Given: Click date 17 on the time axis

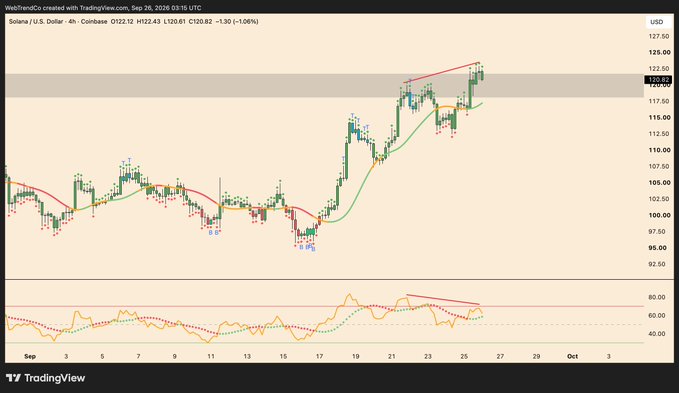Looking at the screenshot, I should (x=319, y=356).
